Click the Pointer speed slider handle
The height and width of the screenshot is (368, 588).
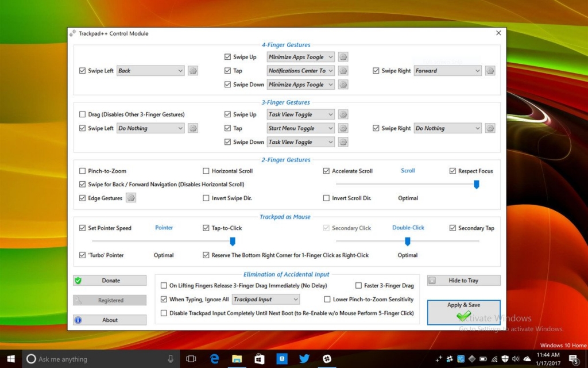(x=233, y=241)
